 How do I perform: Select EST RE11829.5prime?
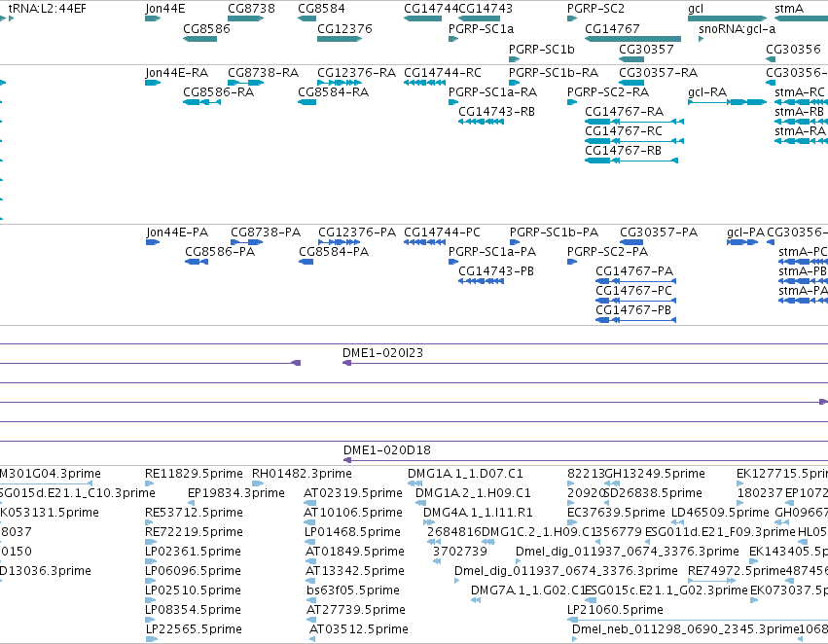coord(194,474)
